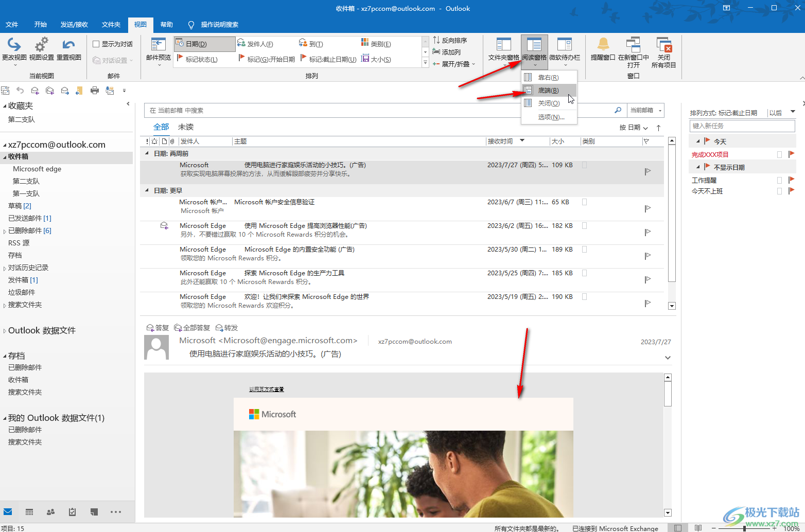This screenshot has width=805, height=532.
Task: Click 添加列 add columns
Action: [x=447, y=52]
